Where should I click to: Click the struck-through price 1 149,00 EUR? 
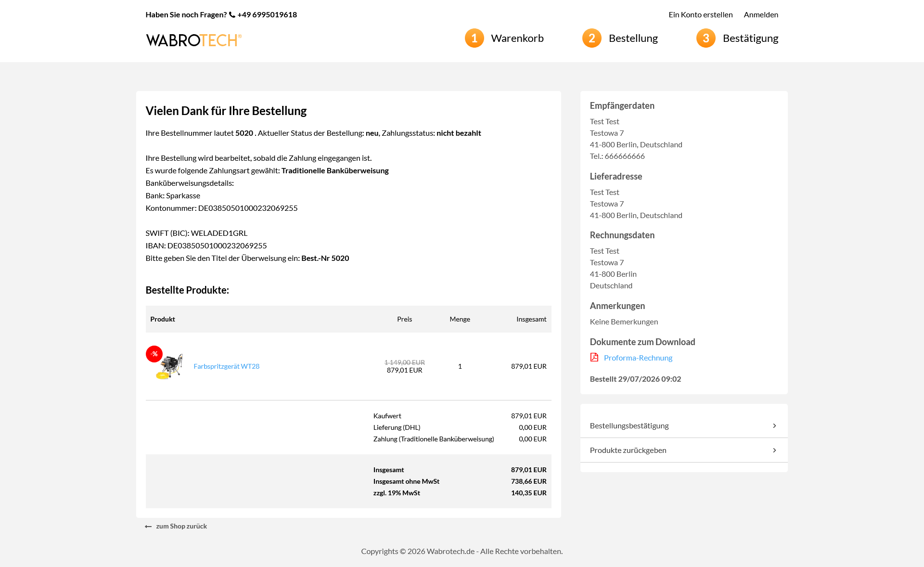point(404,362)
